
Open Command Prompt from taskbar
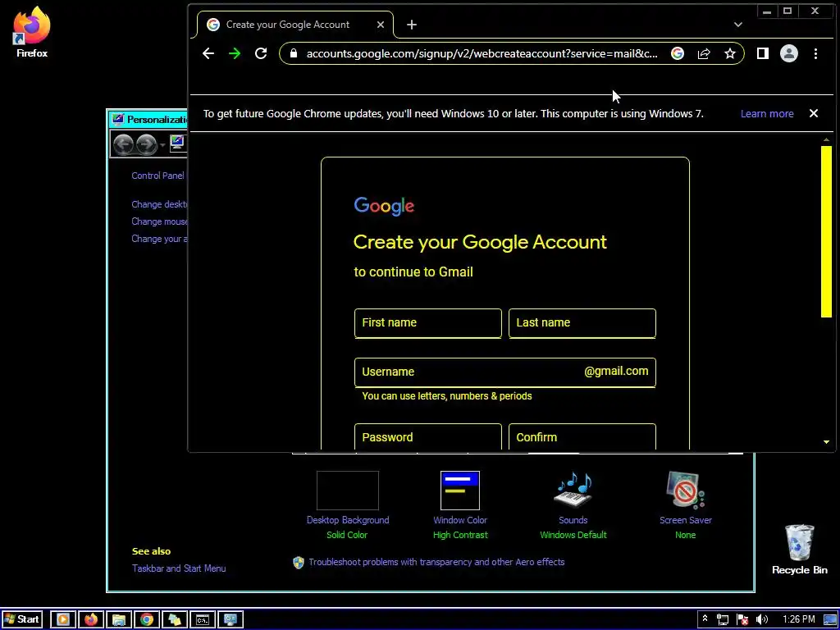click(203, 620)
